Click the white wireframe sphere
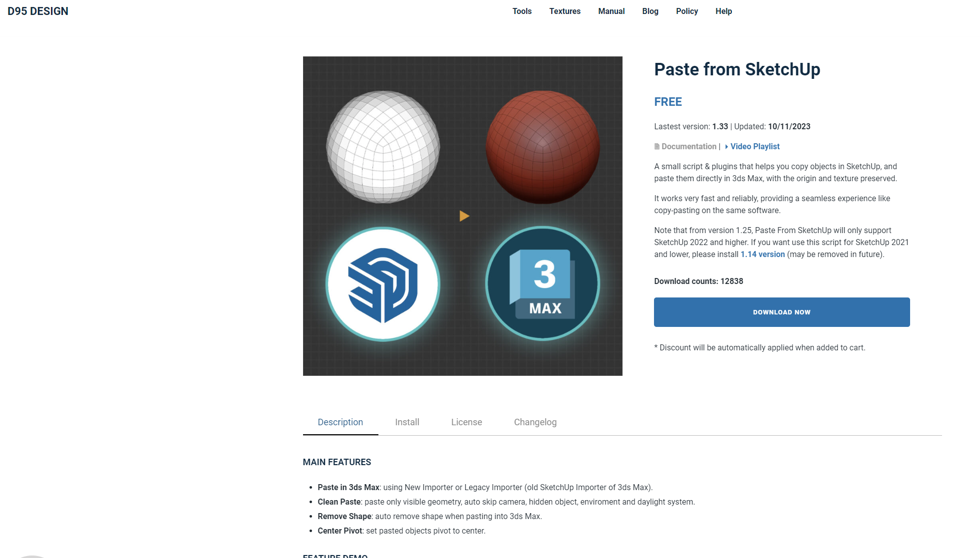 pos(383,147)
